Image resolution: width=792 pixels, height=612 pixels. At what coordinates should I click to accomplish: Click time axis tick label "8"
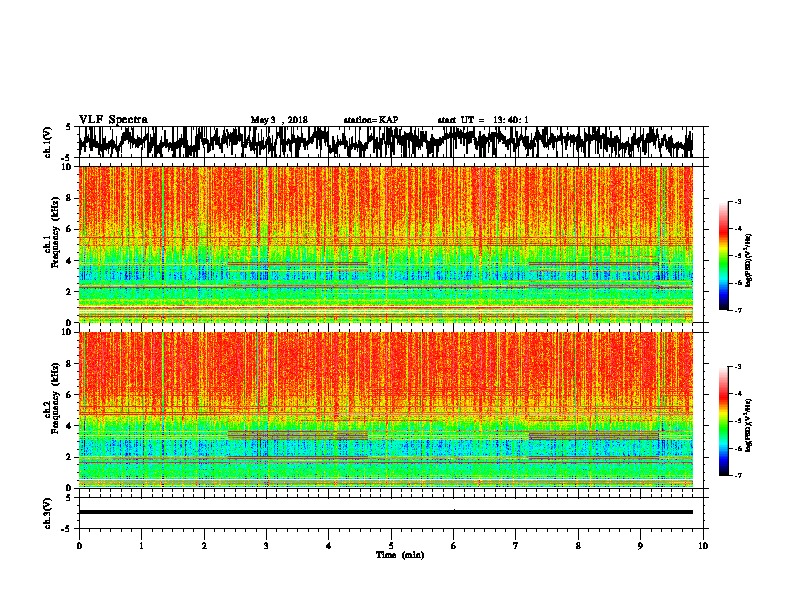578,546
